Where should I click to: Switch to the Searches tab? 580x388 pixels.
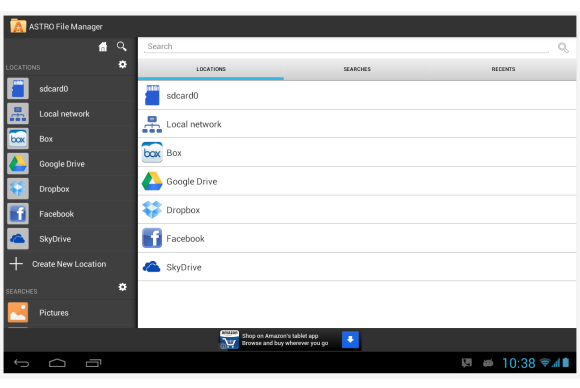coord(357,69)
